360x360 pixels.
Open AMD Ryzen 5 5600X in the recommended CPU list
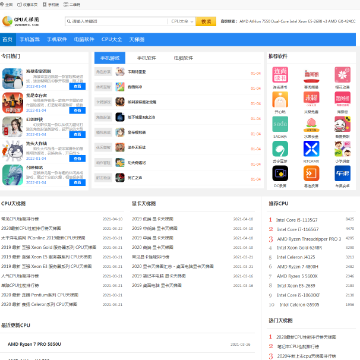tap(297, 276)
